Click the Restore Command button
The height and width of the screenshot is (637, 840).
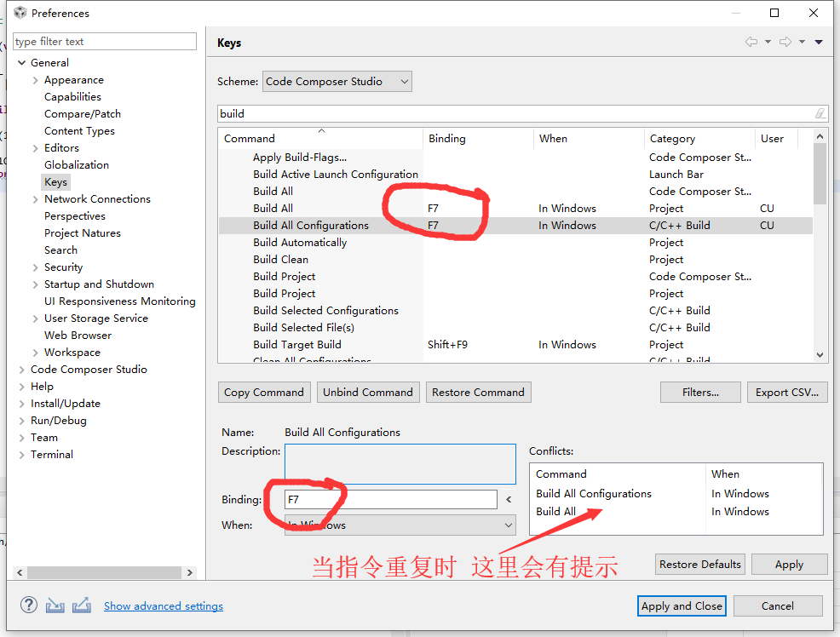(478, 393)
